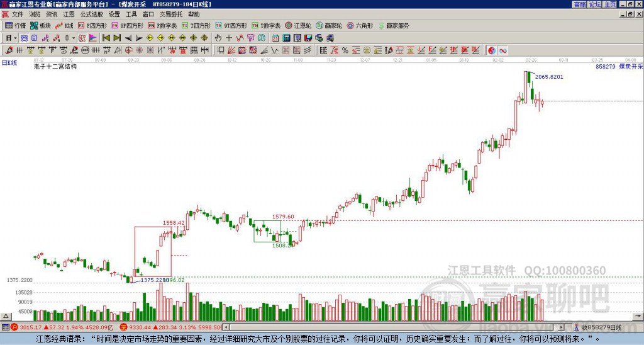Open the calculator icon
The width and height of the screenshot is (644, 345).
coord(286,38)
